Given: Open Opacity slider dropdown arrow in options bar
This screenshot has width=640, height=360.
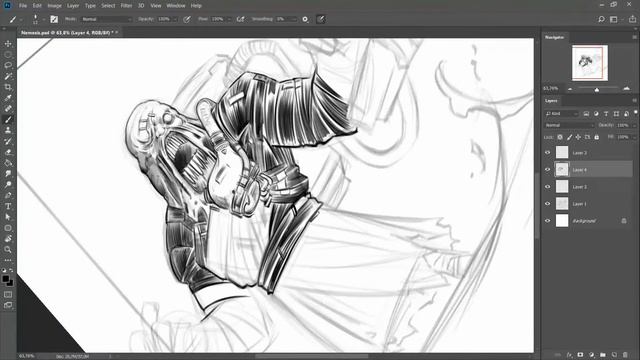Looking at the screenshot, I should click(x=175, y=19).
